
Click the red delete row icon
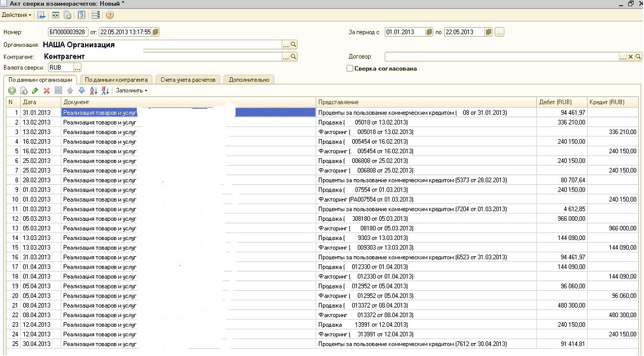pyautogui.click(x=47, y=91)
